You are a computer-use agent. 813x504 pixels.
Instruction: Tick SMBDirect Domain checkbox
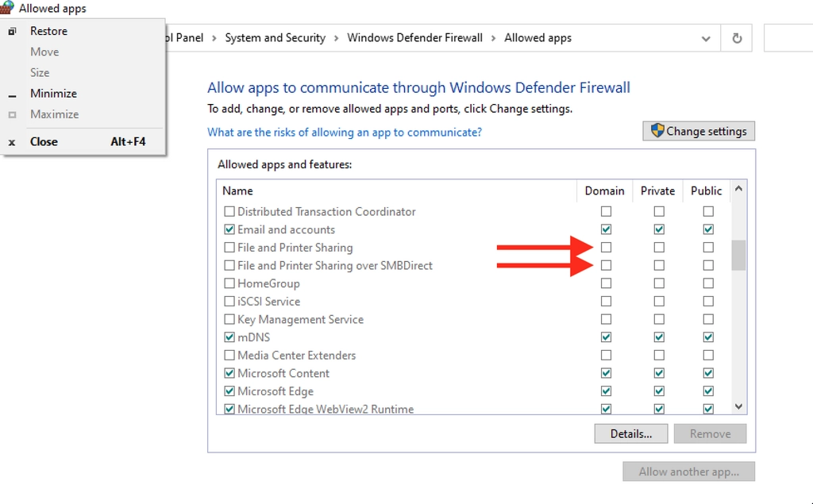606,265
